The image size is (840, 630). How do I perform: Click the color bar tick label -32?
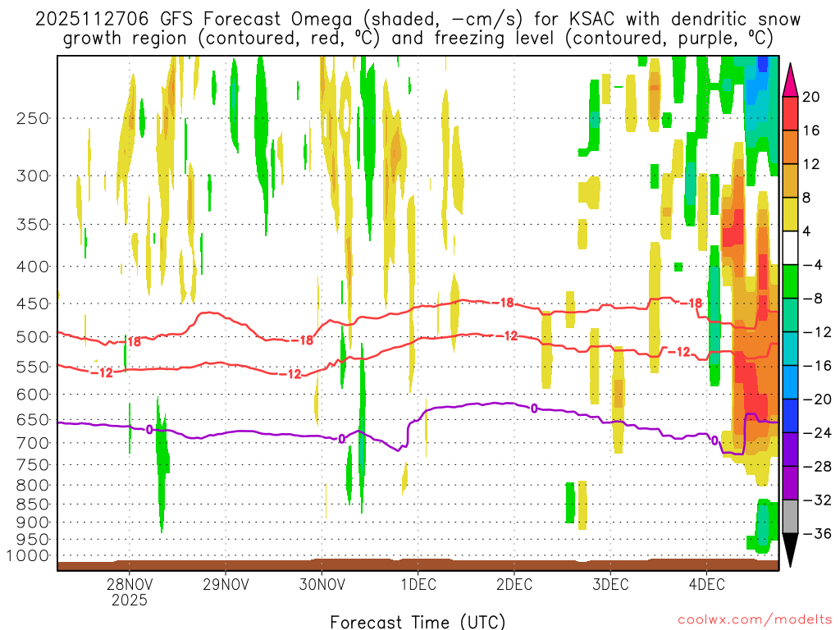816,500
